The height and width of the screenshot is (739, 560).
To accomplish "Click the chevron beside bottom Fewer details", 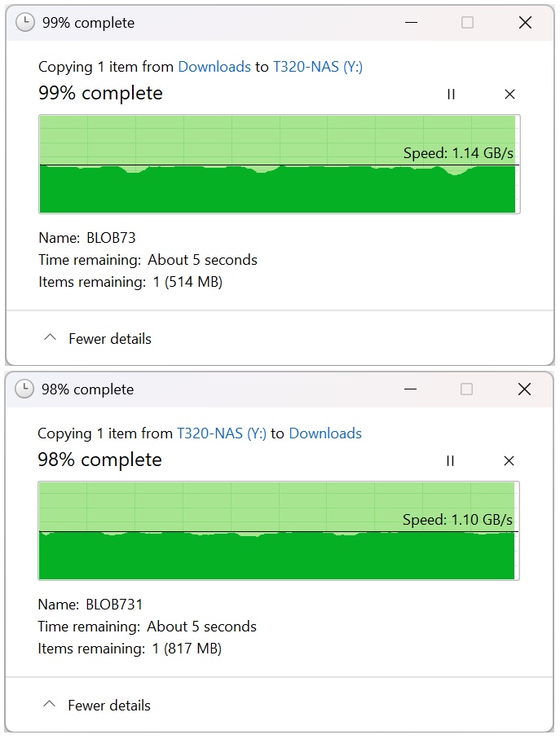I will click(x=49, y=704).
